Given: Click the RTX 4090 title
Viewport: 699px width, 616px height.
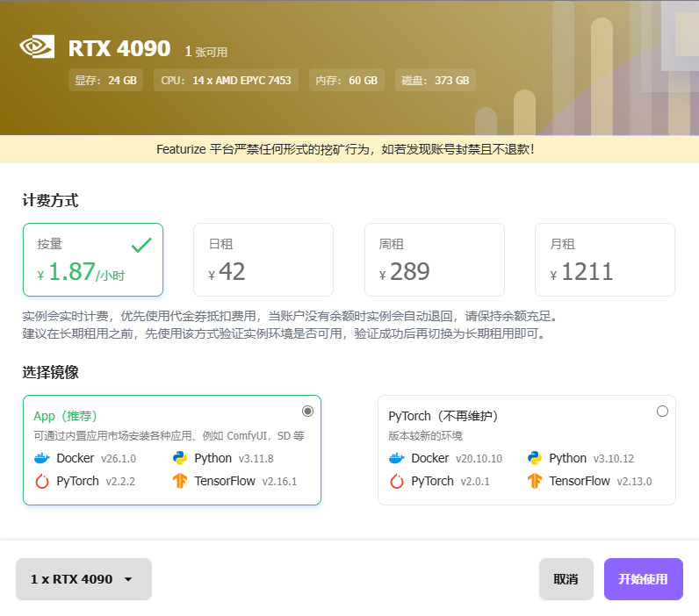Looking at the screenshot, I should pyautogui.click(x=119, y=48).
